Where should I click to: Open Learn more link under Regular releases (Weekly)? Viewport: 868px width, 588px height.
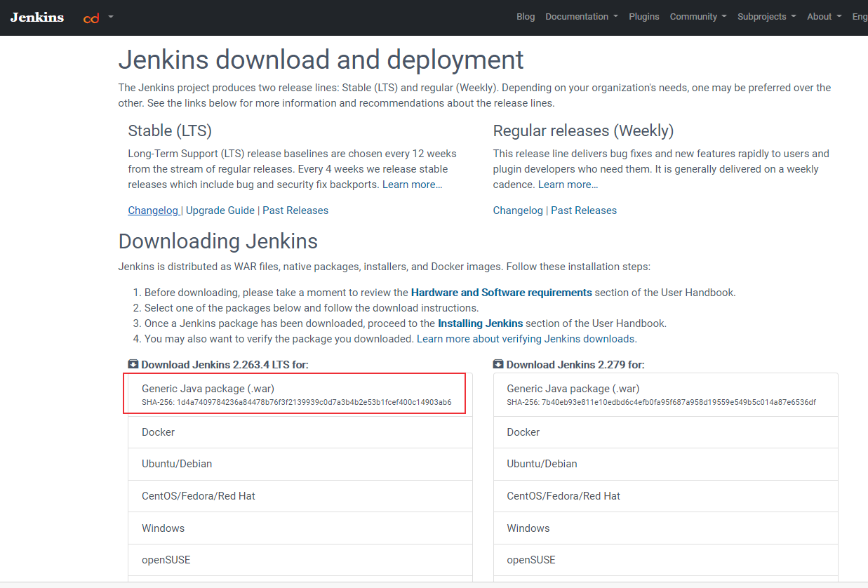point(568,185)
